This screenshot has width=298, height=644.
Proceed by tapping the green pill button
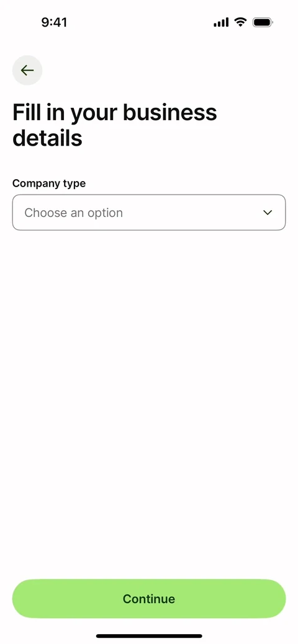click(x=149, y=599)
